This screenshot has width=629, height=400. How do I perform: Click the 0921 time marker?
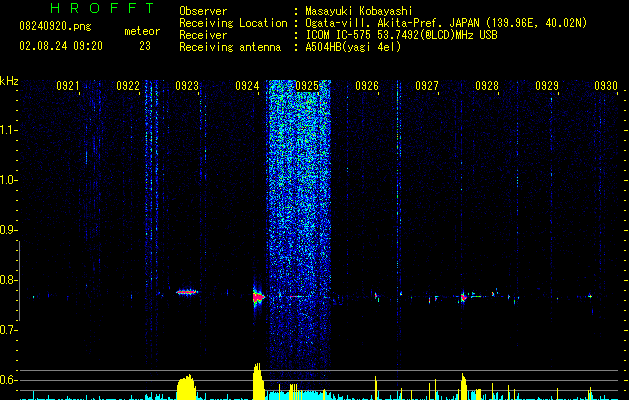67,86
